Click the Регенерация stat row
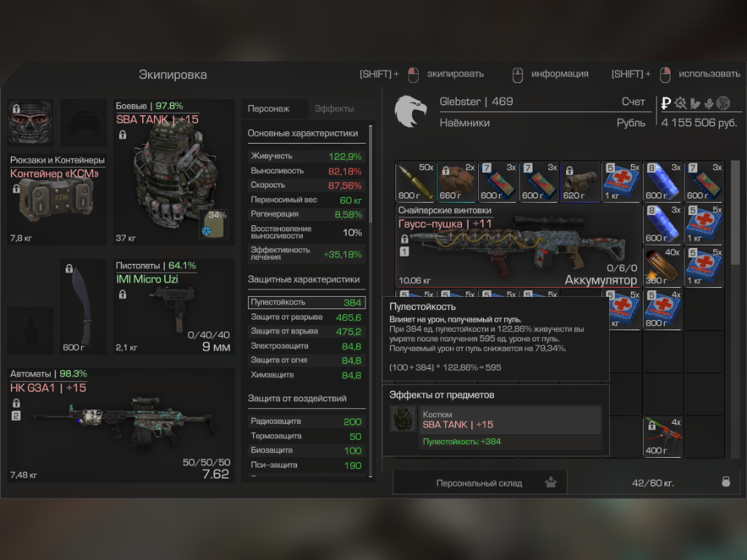Image resolution: width=747 pixels, height=560 pixels. click(306, 214)
